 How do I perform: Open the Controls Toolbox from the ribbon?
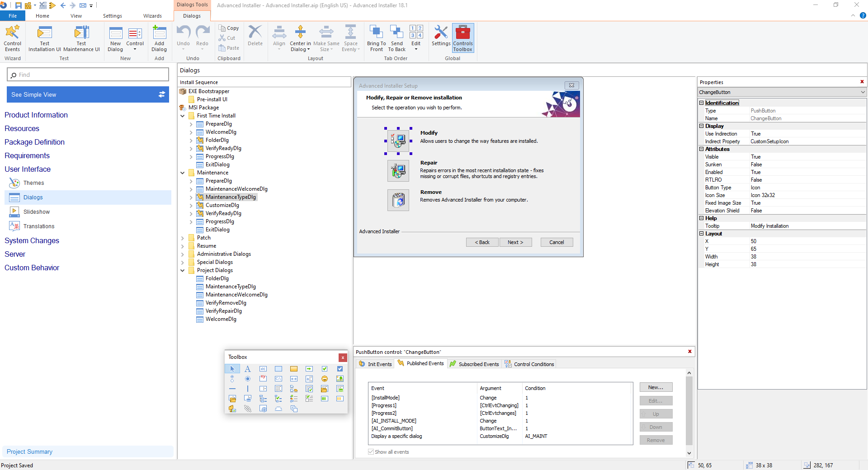tap(462, 38)
